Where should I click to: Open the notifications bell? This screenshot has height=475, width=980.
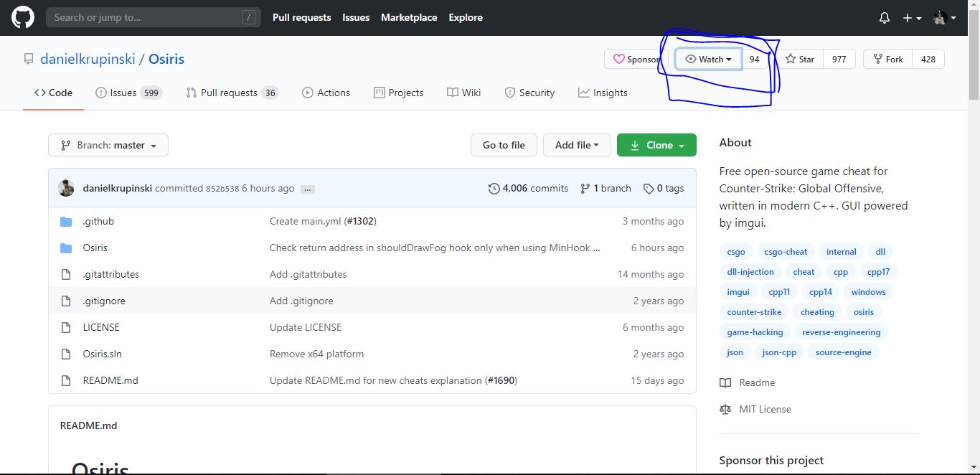tap(885, 18)
